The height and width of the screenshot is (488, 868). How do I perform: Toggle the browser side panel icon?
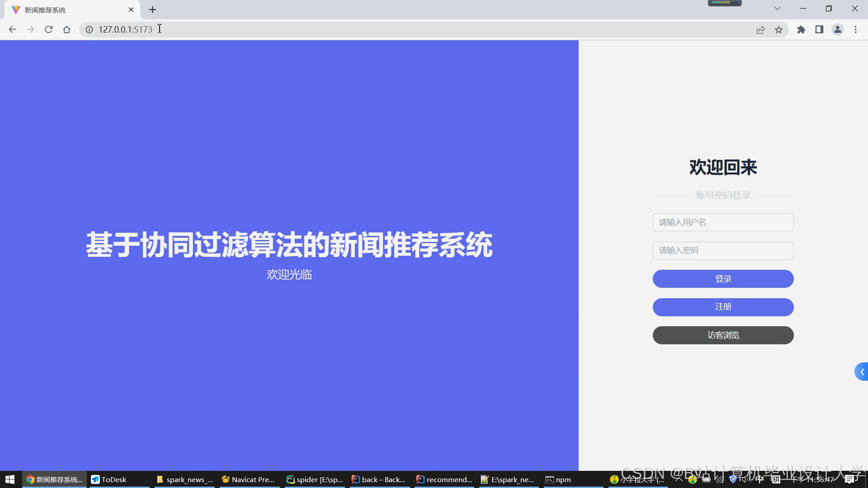click(819, 30)
